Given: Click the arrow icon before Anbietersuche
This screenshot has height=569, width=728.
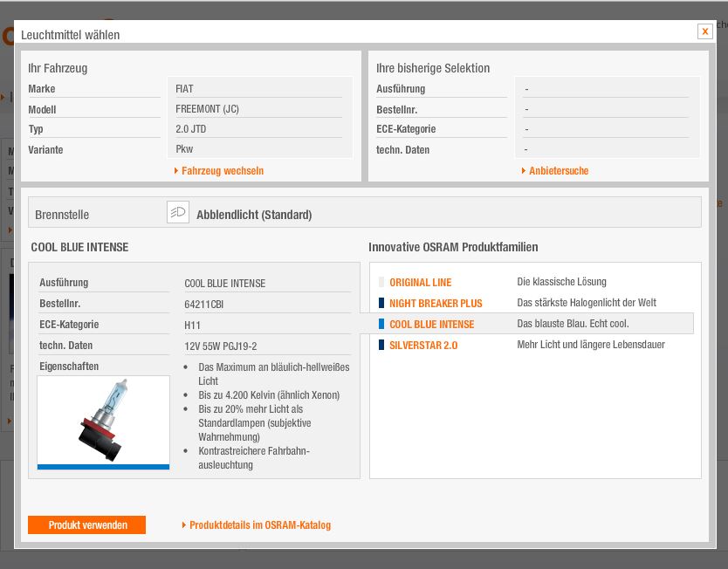Looking at the screenshot, I should 524,171.
